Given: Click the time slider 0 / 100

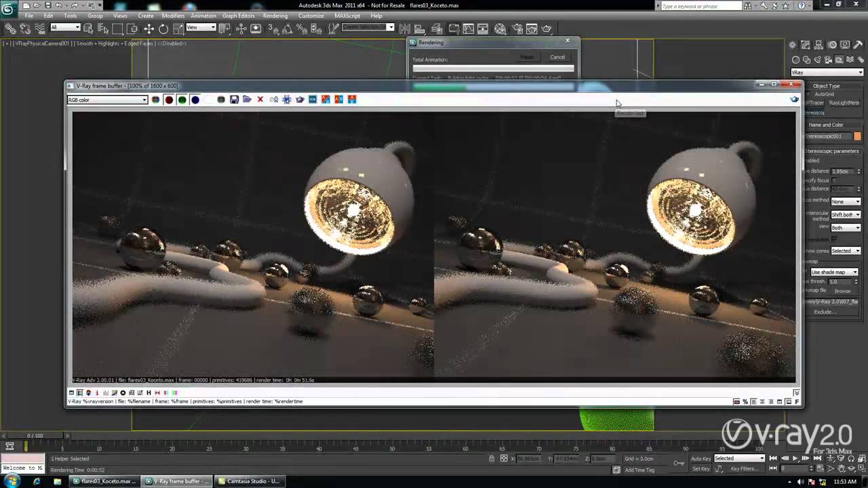Looking at the screenshot, I should point(35,435).
